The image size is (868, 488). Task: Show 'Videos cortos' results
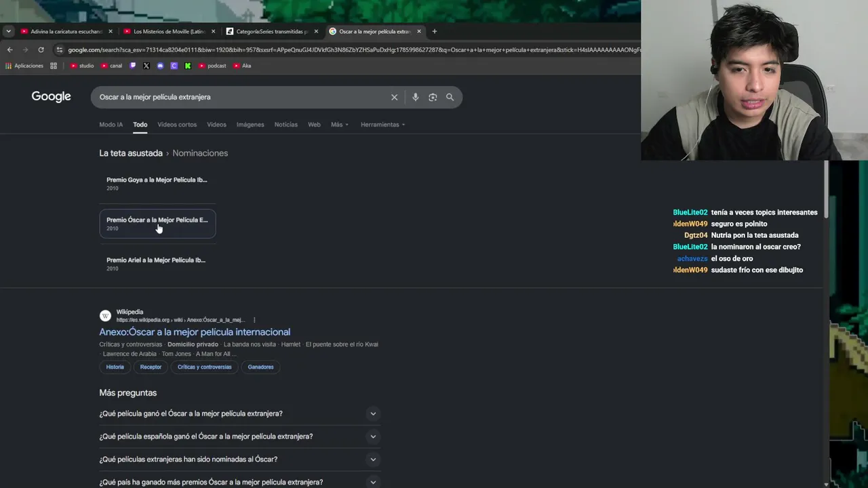pyautogui.click(x=177, y=125)
